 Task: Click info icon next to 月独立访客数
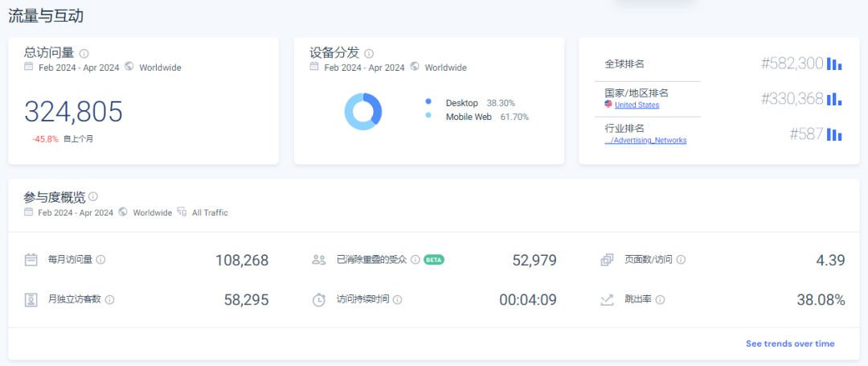point(110,299)
